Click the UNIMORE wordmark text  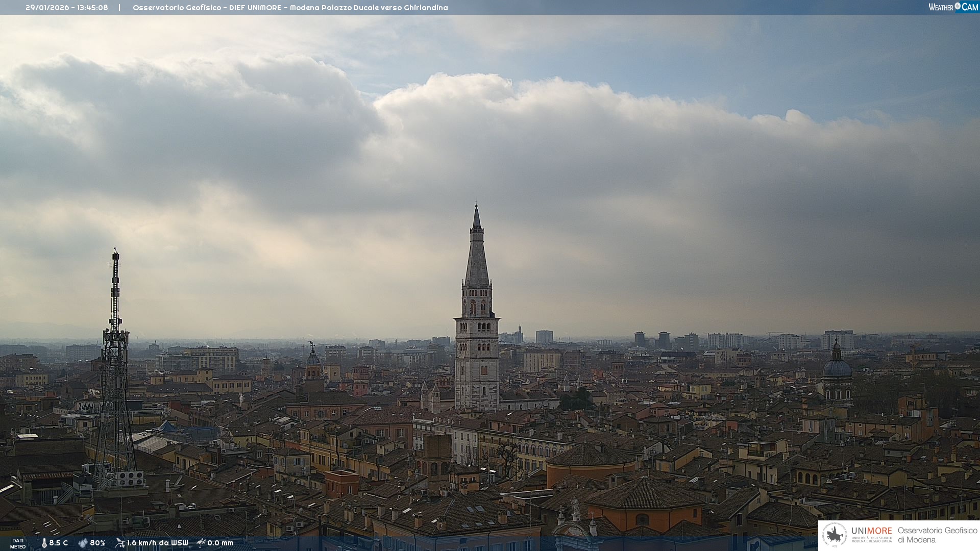pos(871,531)
